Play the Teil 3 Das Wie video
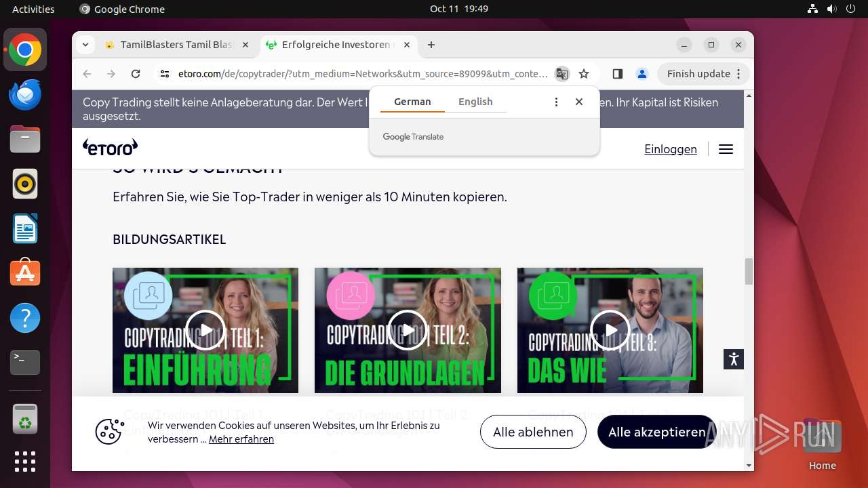The width and height of the screenshot is (868, 488). click(x=610, y=330)
